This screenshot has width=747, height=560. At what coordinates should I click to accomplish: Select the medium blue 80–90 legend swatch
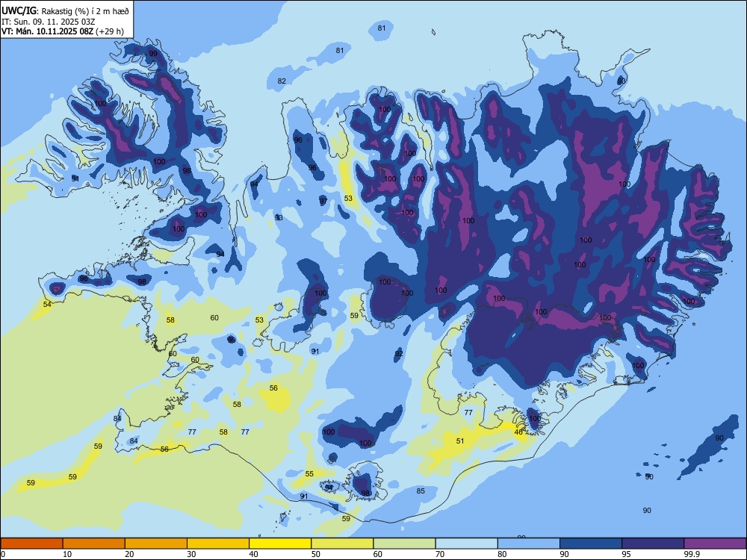528,544
